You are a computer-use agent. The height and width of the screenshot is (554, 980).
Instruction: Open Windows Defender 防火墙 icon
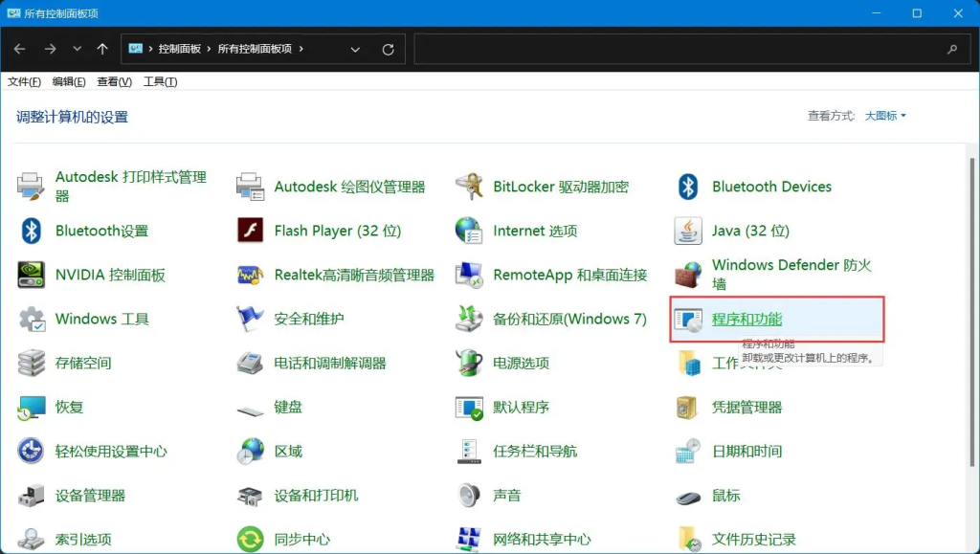(688, 275)
